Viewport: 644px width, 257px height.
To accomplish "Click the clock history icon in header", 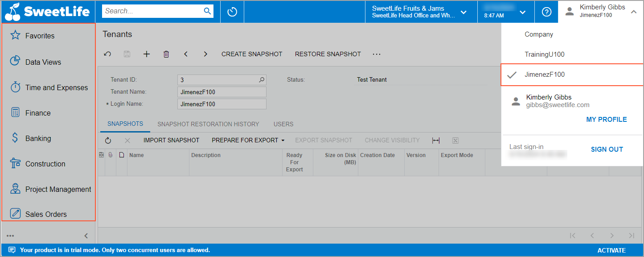I will 232,12.
